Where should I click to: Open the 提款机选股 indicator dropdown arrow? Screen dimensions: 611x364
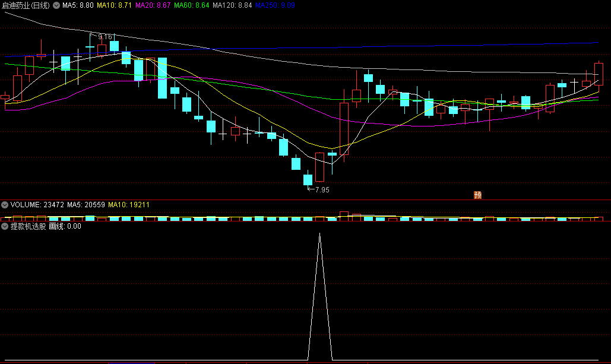[x=5, y=226]
